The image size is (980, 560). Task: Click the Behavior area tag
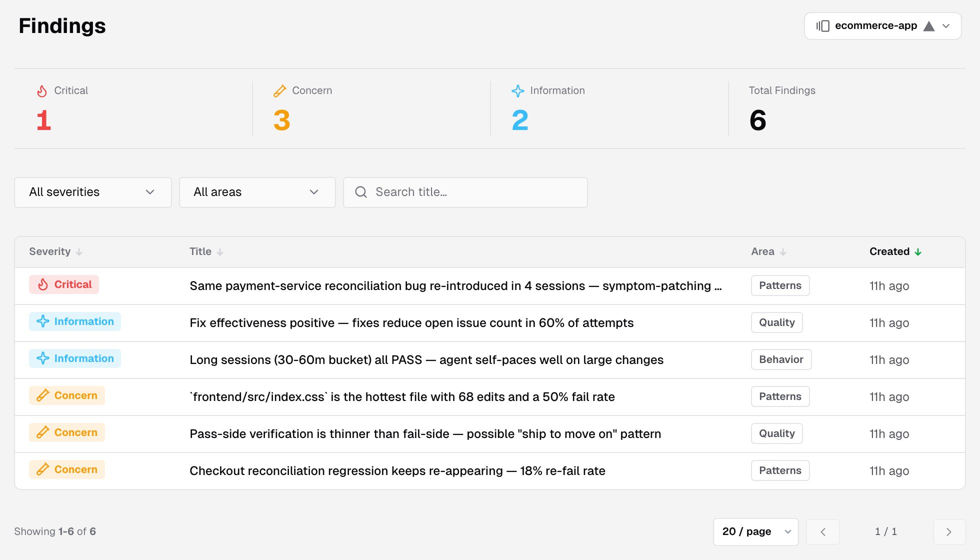click(781, 359)
